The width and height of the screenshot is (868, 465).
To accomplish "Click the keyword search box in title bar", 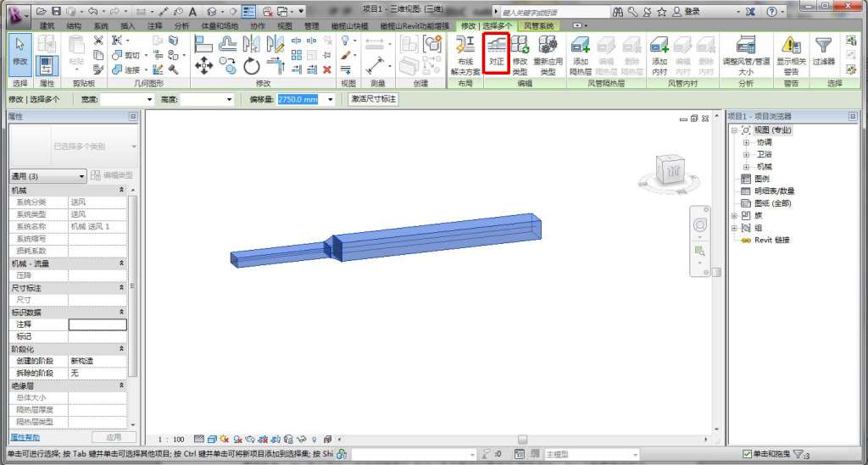I will tap(554, 12).
